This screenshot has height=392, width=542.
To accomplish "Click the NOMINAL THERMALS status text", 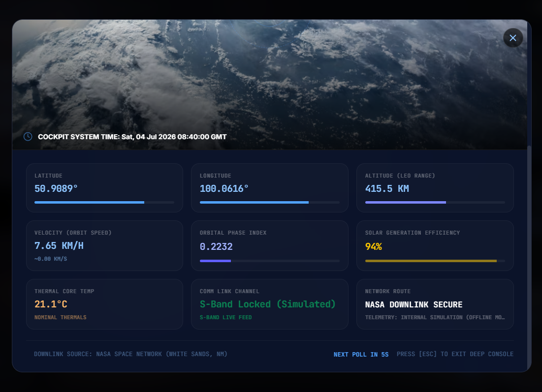I will pyautogui.click(x=60, y=317).
